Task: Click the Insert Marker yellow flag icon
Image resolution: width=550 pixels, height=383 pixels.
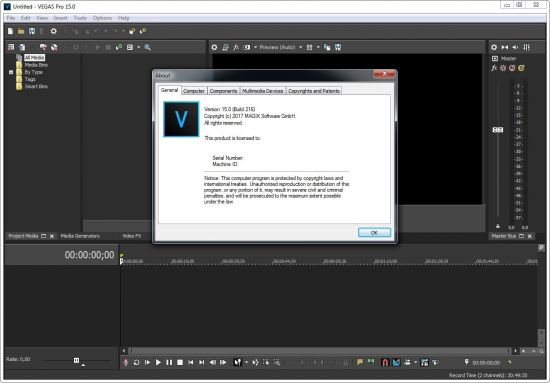Action: click(360, 362)
